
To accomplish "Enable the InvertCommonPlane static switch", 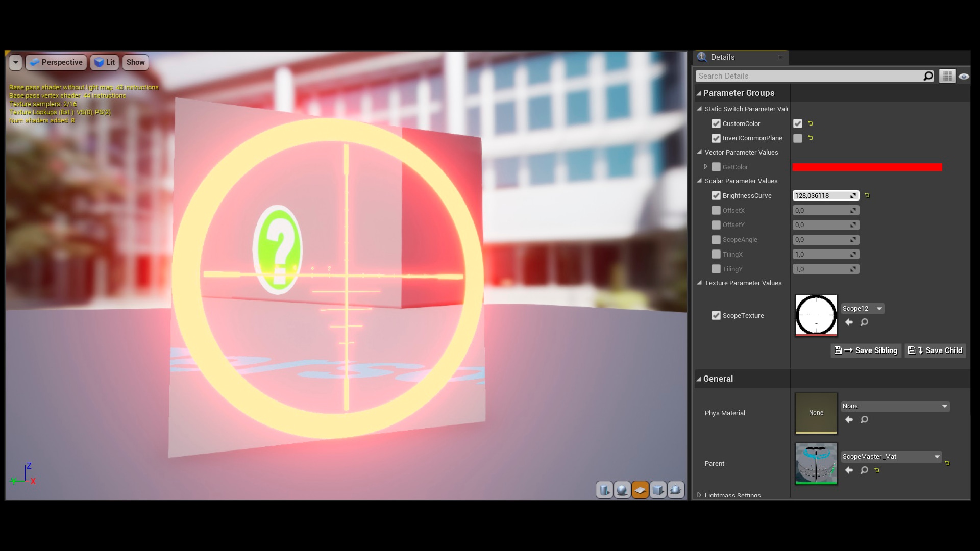I will click(798, 138).
